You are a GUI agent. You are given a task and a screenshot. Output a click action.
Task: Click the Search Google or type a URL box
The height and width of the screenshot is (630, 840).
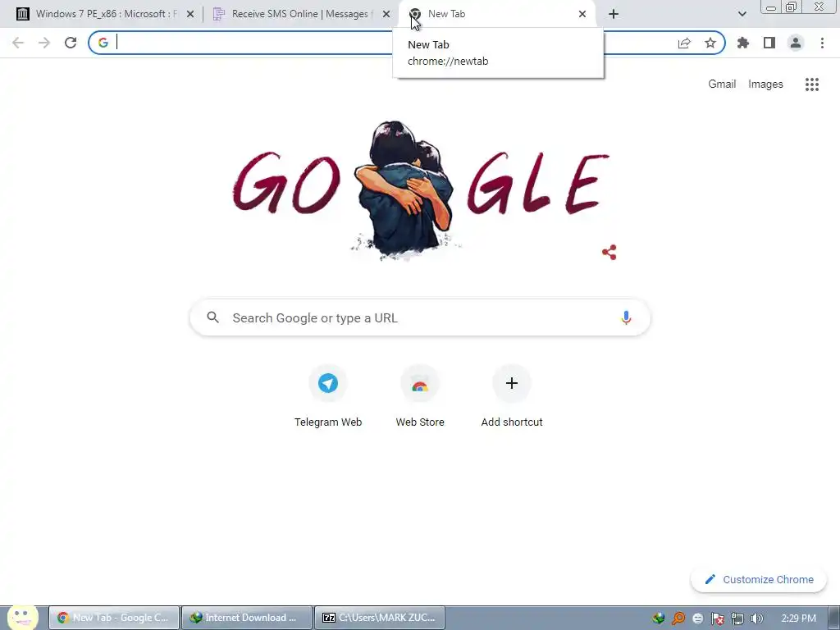coord(420,317)
